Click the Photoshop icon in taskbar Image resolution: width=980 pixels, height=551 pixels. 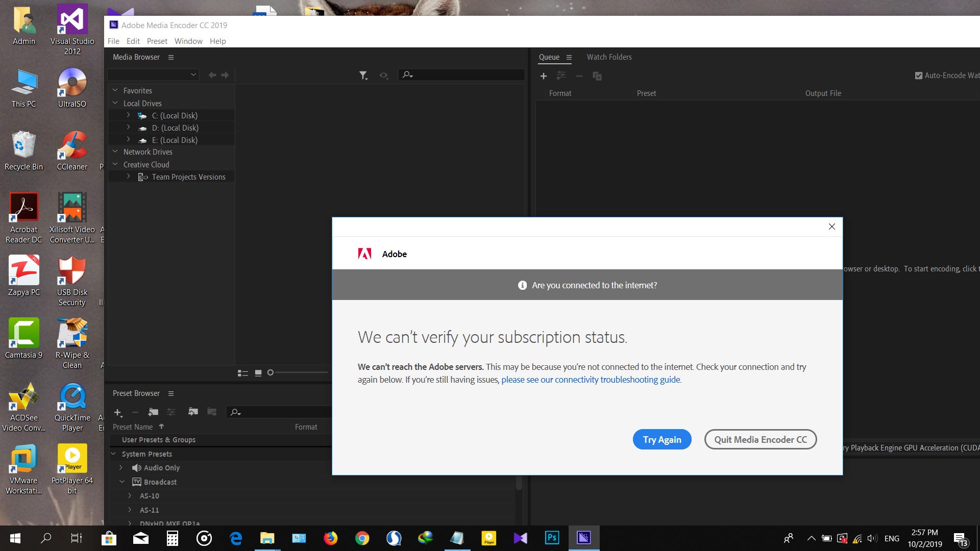pos(552,538)
